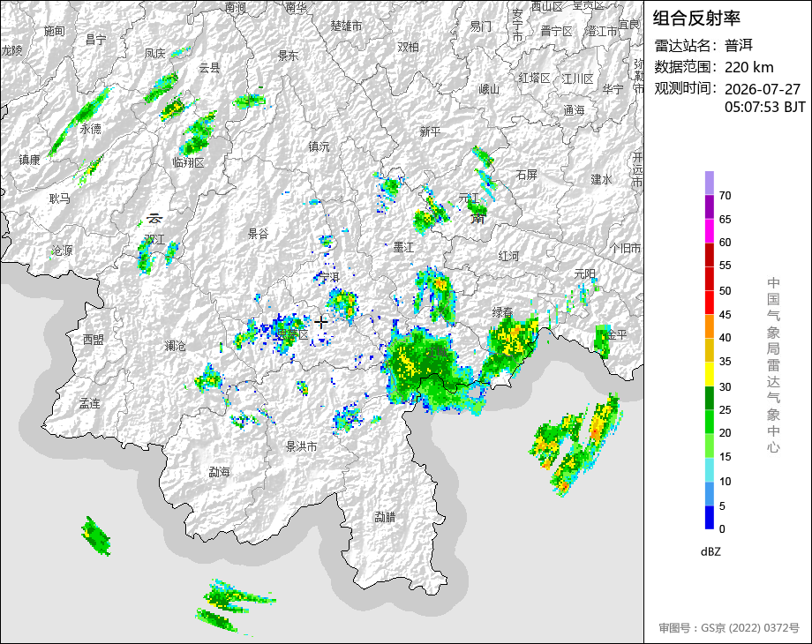Click the yellow 30 dBZ legend segment
Screen dimensions: 812x644
[x=710, y=374]
